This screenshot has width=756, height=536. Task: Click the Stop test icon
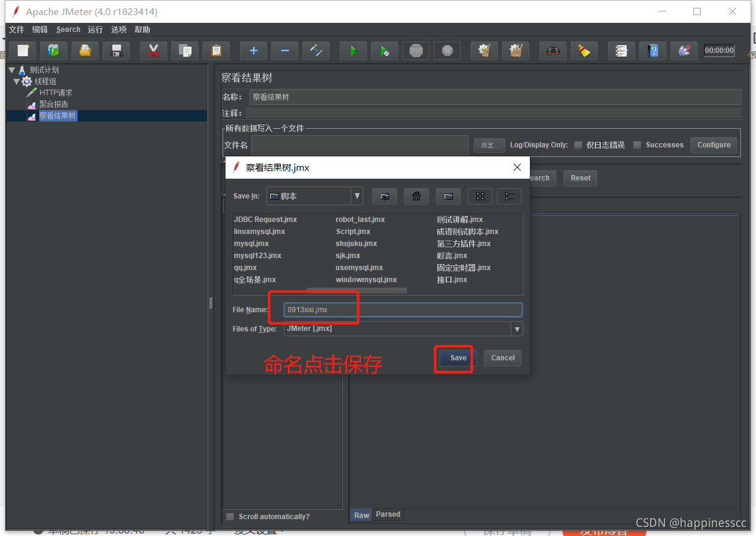(416, 51)
